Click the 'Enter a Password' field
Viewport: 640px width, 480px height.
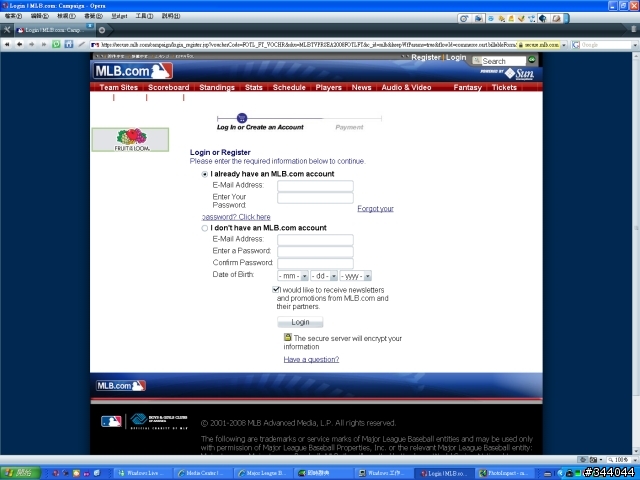pyautogui.click(x=315, y=252)
